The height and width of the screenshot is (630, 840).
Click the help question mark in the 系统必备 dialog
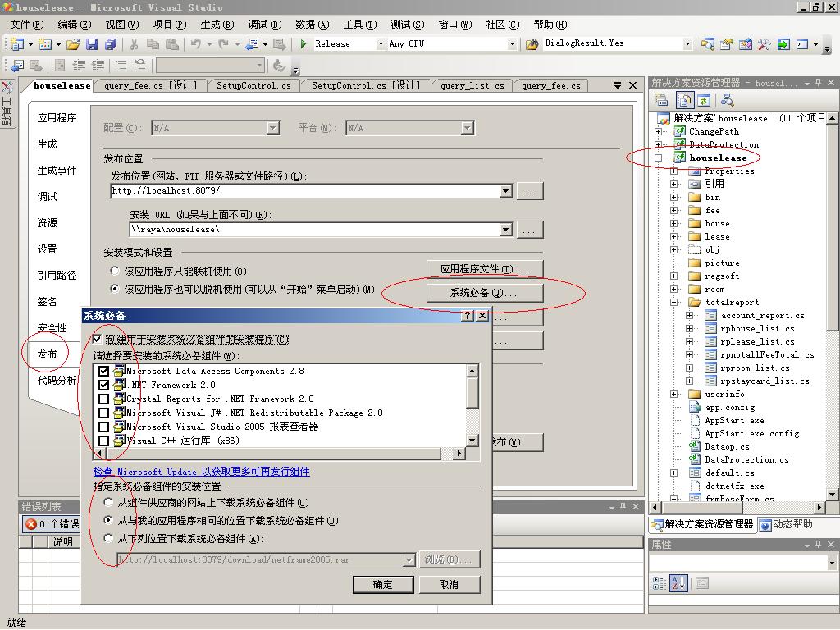(x=468, y=316)
